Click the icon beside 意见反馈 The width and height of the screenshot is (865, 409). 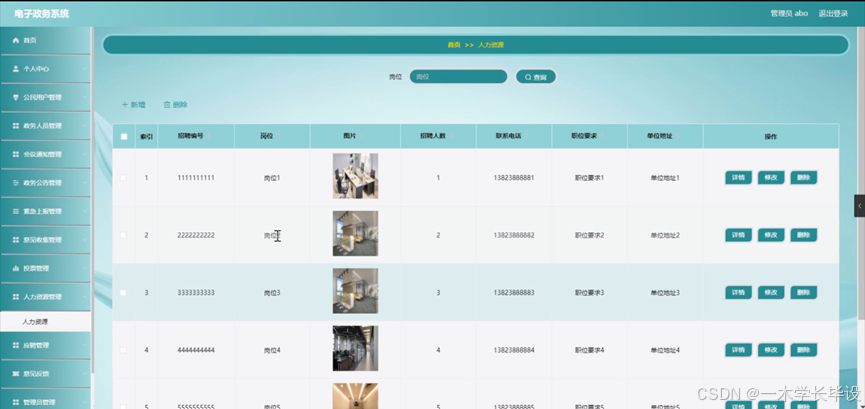click(x=15, y=374)
